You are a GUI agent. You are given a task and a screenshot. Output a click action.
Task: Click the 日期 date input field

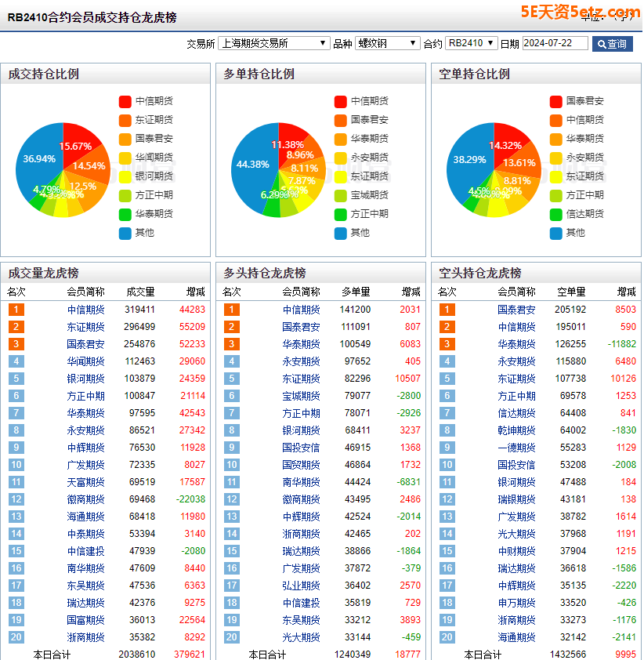point(555,43)
